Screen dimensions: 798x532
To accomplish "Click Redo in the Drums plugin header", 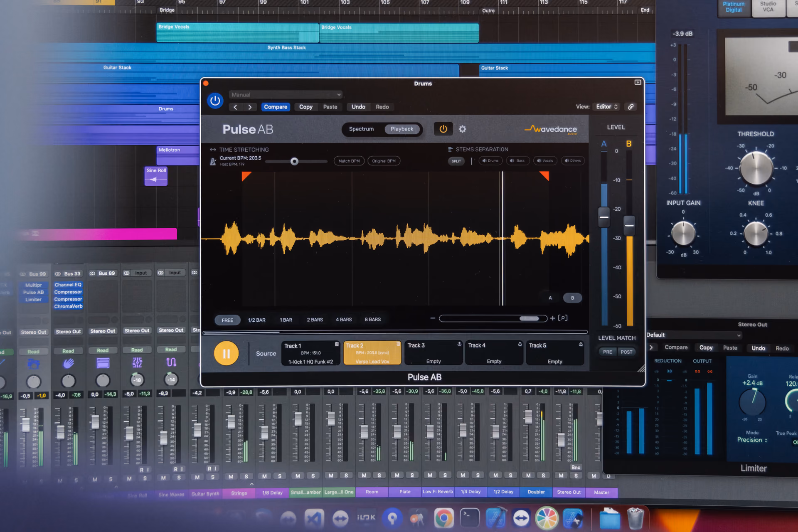I will coord(382,107).
